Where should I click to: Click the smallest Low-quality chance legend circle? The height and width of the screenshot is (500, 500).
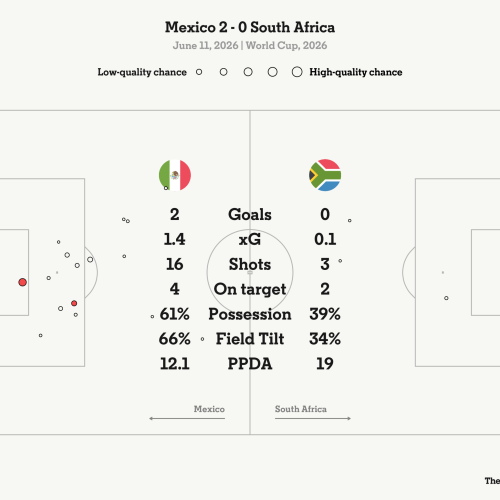pyautogui.click(x=199, y=72)
